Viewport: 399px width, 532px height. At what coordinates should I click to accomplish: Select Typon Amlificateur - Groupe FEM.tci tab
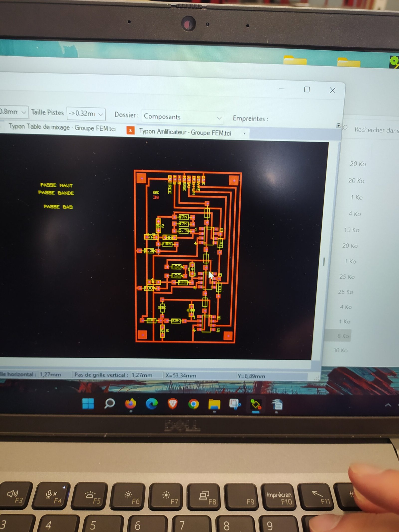185,132
